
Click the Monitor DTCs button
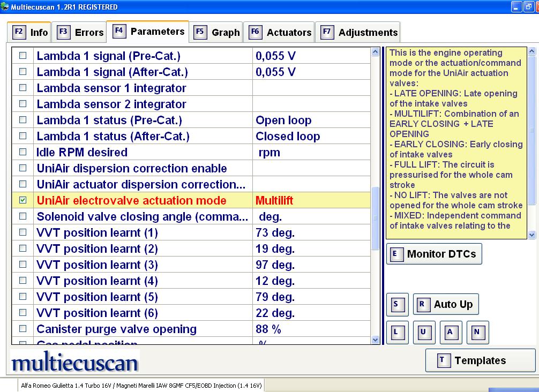pyautogui.click(x=434, y=254)
